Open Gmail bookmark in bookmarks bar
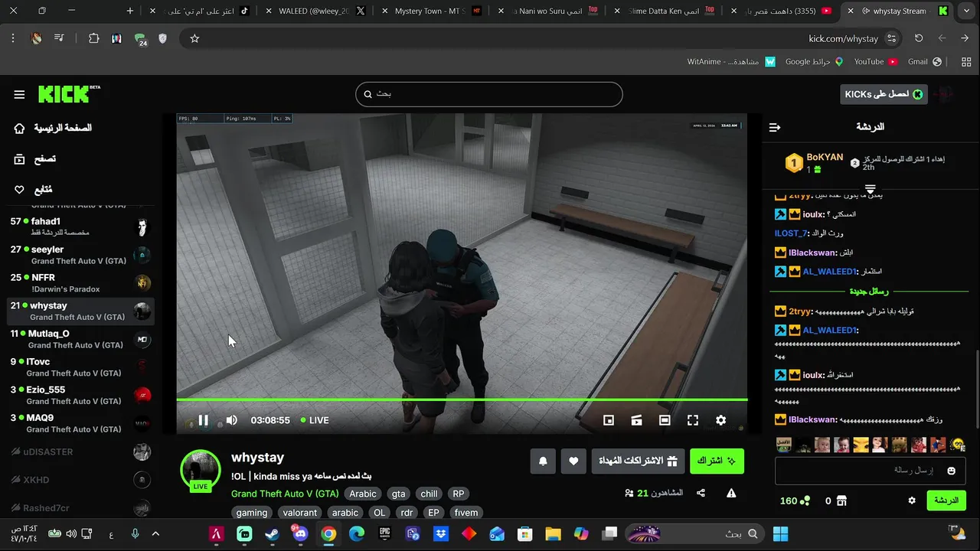Screen dimensions: 980x551 pos(924,61)
